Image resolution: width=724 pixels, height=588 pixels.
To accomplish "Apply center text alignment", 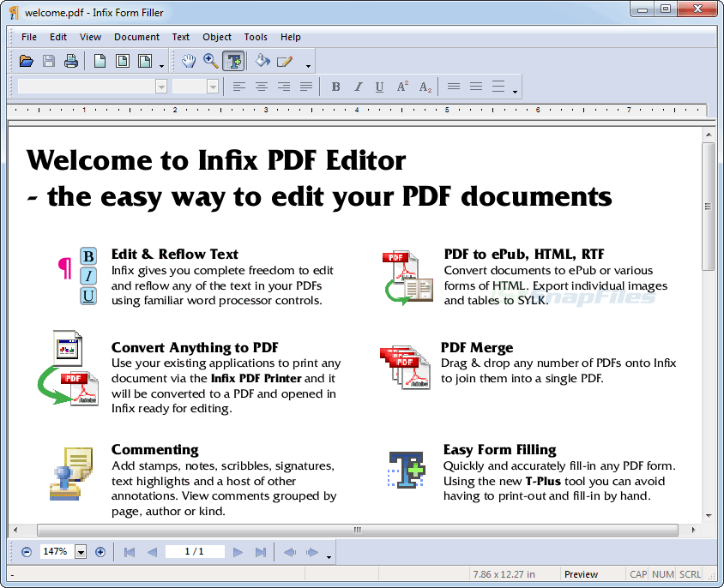I will (x=261, y=86).
